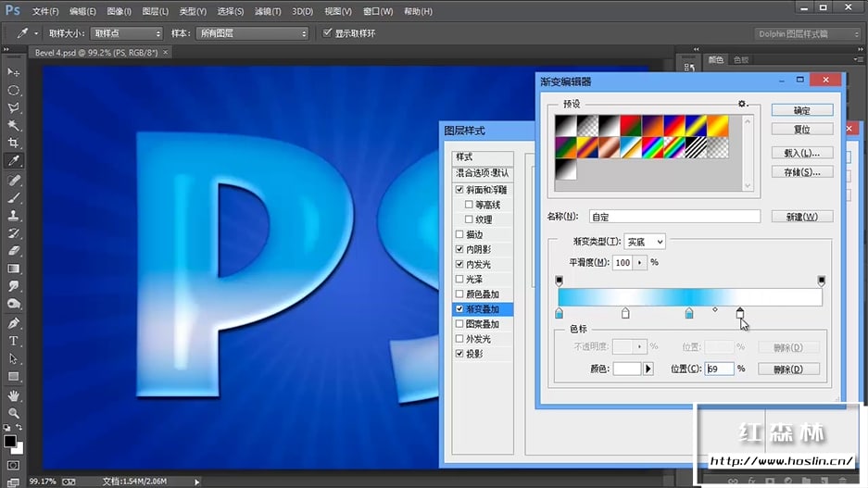Screen dimensions: 868x488
Task: Click the 名称 input field
Action: [x=674, y=217]
